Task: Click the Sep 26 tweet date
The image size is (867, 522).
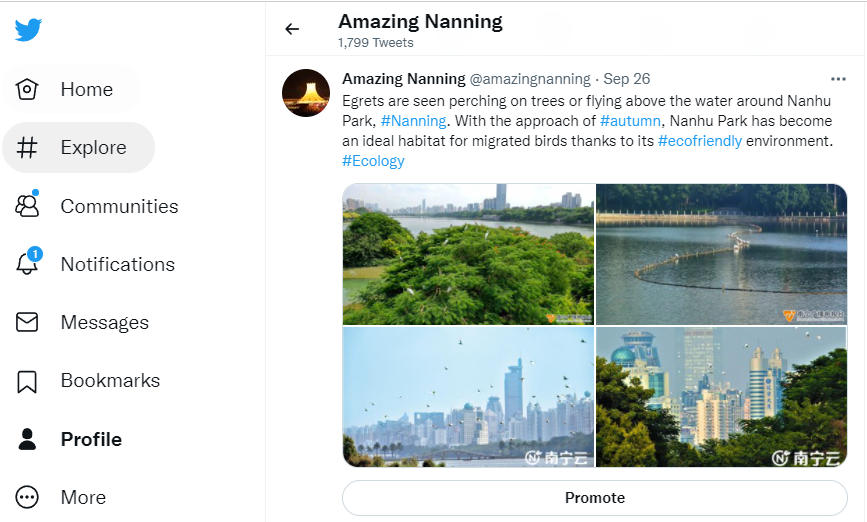Action: [627, 79]
